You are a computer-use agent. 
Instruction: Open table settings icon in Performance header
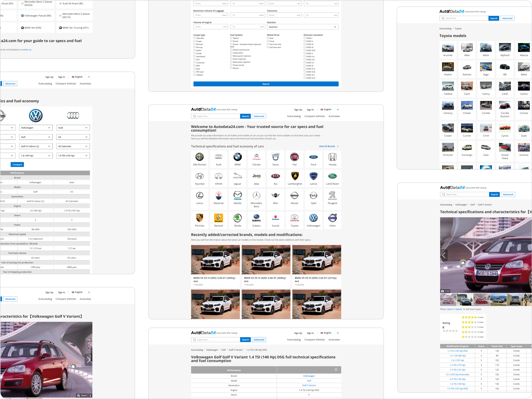tap(336, 370)
